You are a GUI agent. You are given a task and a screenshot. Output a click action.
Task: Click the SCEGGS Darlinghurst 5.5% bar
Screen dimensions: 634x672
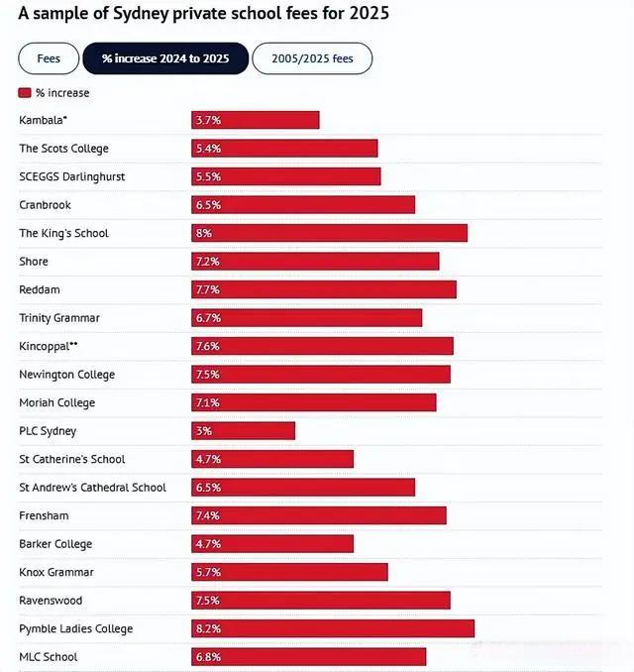(x=286, y=176)
